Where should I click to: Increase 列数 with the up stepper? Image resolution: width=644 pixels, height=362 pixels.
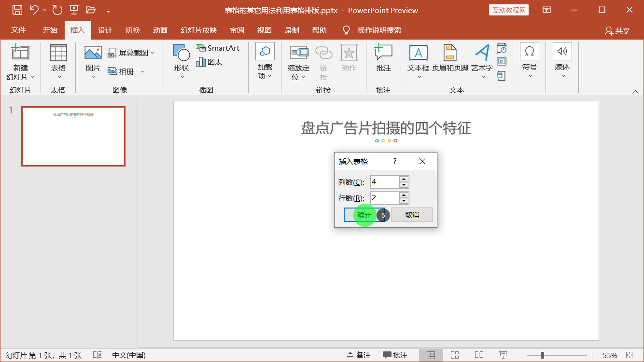(404, 179)
